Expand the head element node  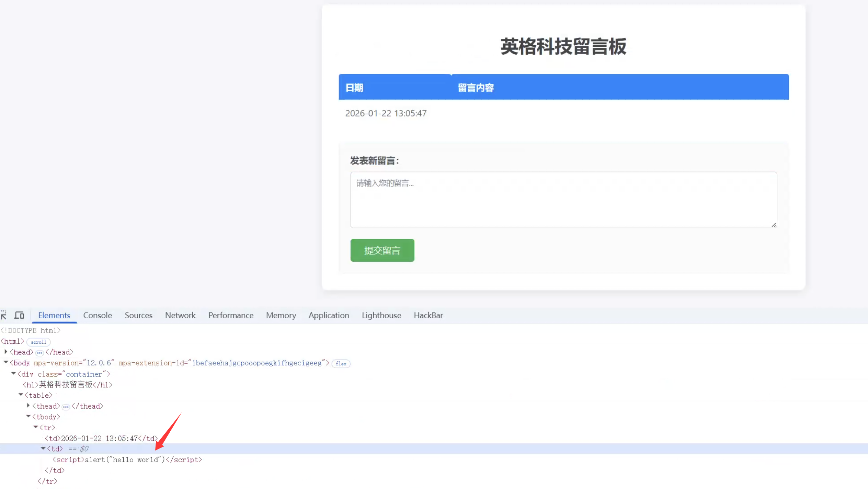pyautogui.click(x=5, y=352)
